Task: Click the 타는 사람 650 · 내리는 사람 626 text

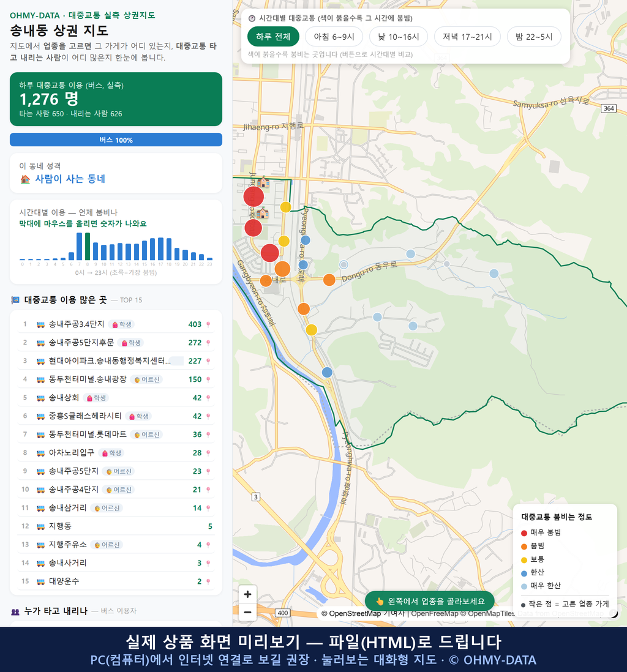Action: [x=71, y=114]
